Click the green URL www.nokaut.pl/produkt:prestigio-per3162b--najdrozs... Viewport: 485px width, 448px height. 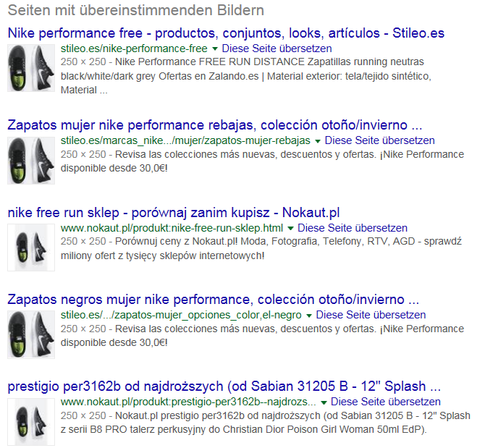[188, 402]
